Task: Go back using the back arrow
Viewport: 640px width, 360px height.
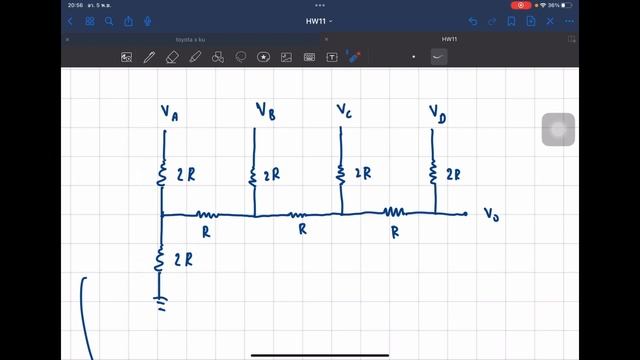Action: (70, 21)
